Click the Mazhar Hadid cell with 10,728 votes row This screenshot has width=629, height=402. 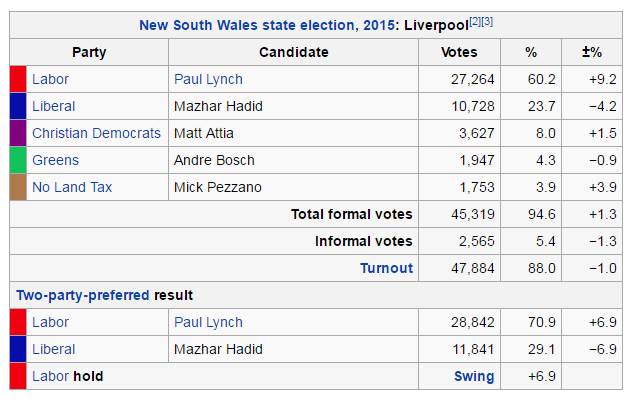point(218,106)
